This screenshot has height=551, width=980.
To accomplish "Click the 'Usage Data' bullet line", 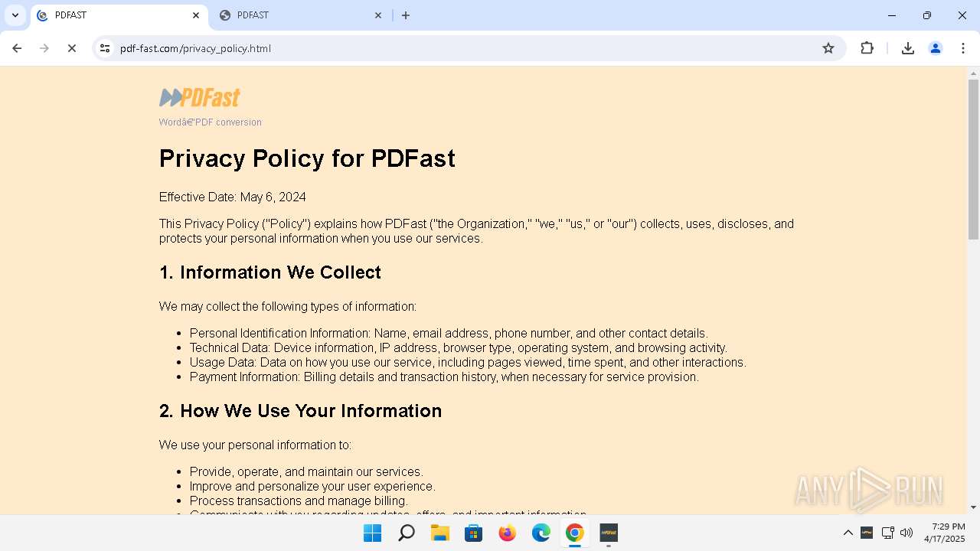I will 468,363.
